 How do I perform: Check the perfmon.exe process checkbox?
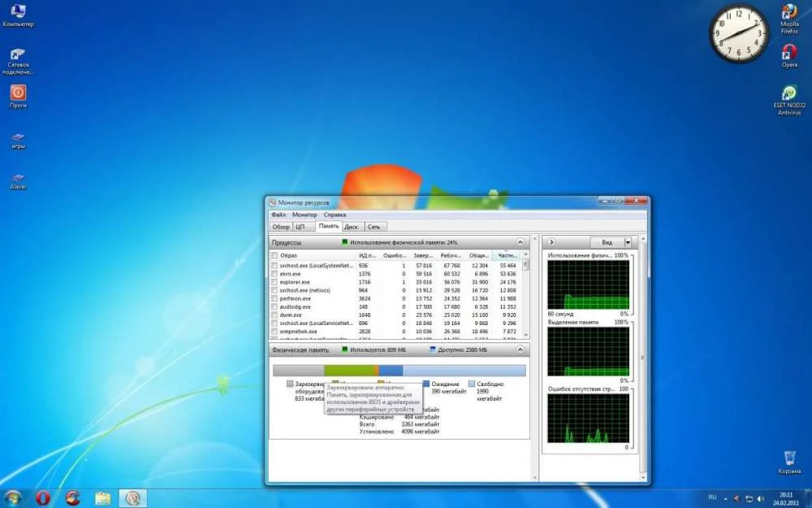[274, 298]
